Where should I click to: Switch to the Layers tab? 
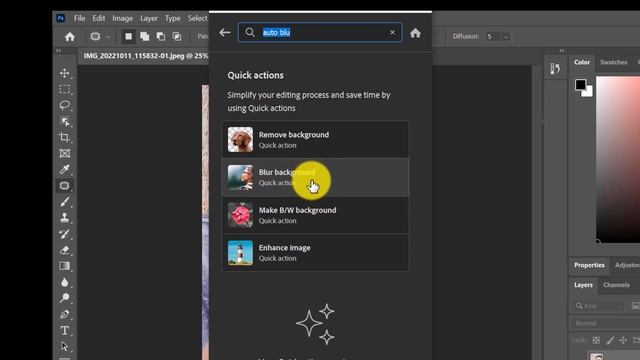point(583,285)
